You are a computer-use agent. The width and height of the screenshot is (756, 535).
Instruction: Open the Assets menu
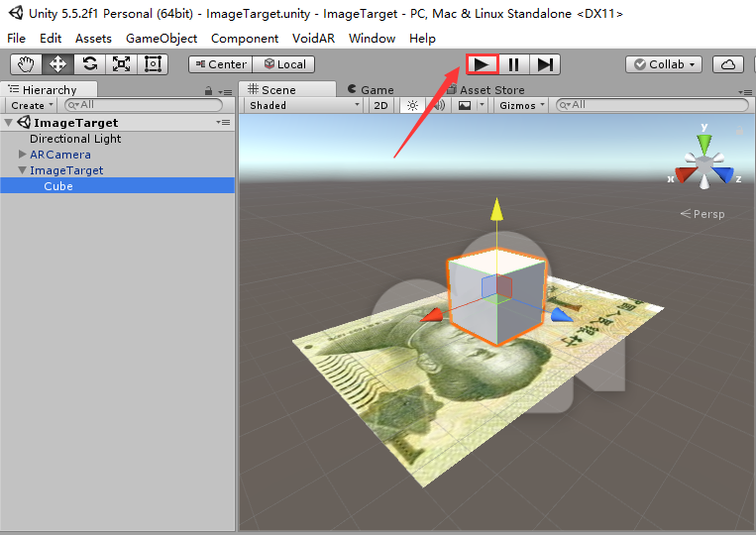[93, 38]
